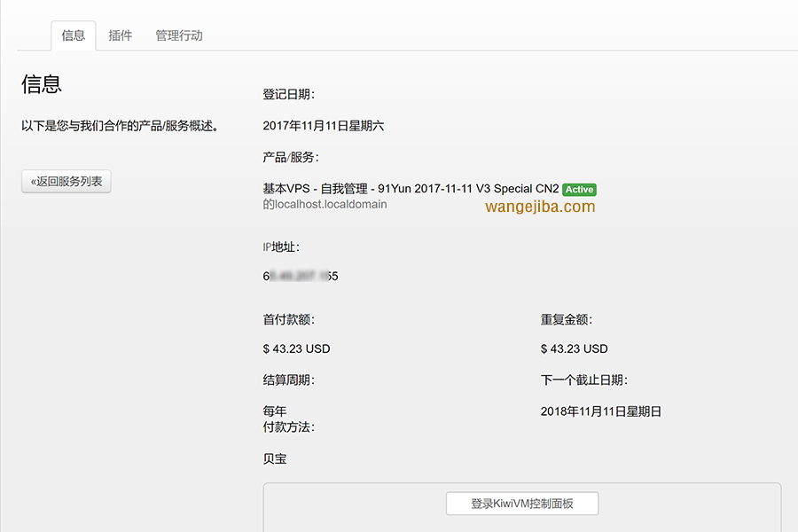This screenshot has height=532, width=798.
Task: Click the 基本VPS product name line
Action: [411, 189]
